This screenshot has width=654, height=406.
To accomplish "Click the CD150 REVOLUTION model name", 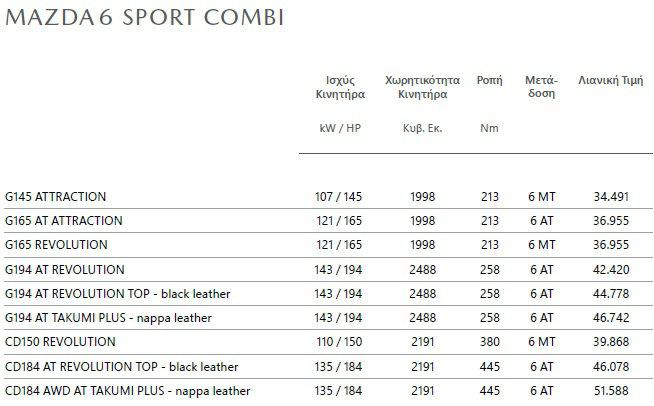I will pyautogui.click(x=60, y=342).
